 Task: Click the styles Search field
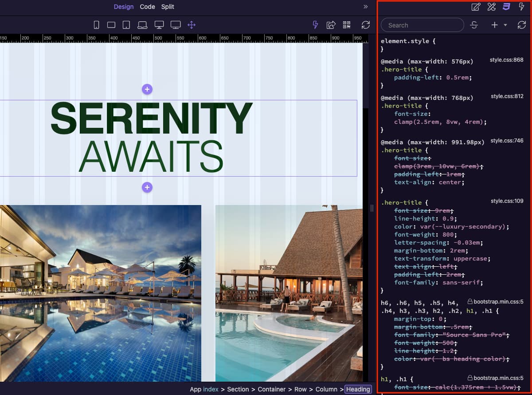[422, 25]
